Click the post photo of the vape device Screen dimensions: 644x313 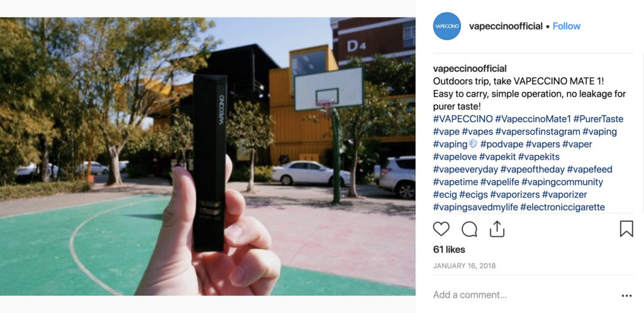pyautogui.click(x=208, y=156)
